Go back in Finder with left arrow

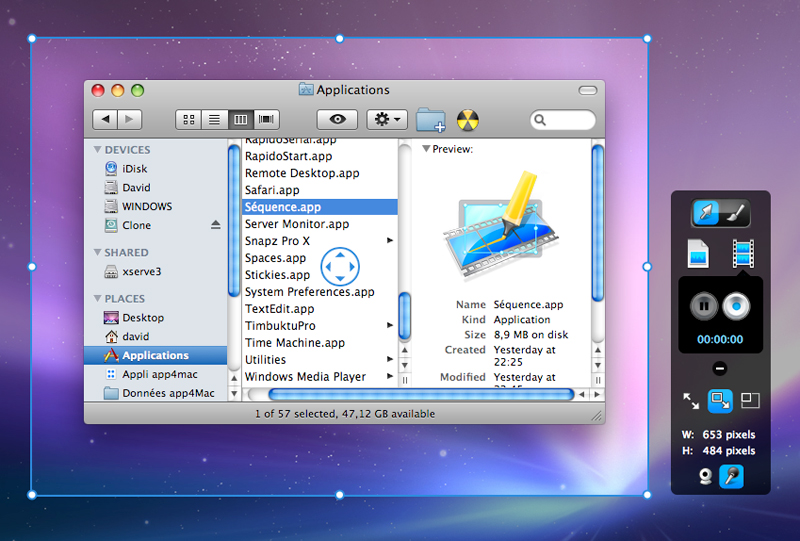coord(105,119)
